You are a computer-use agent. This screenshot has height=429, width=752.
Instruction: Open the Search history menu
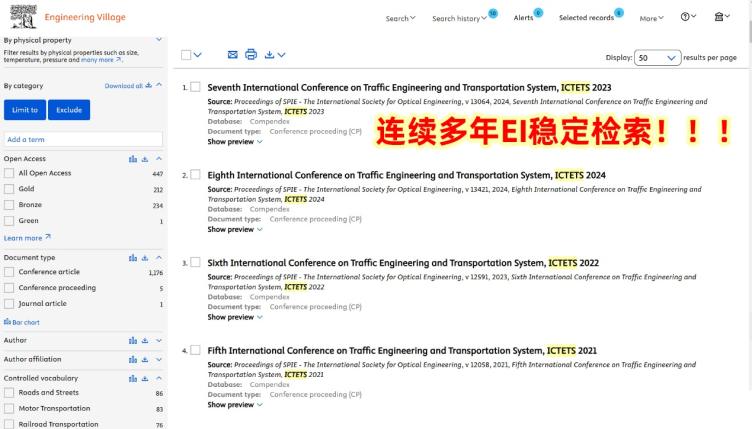459,18
